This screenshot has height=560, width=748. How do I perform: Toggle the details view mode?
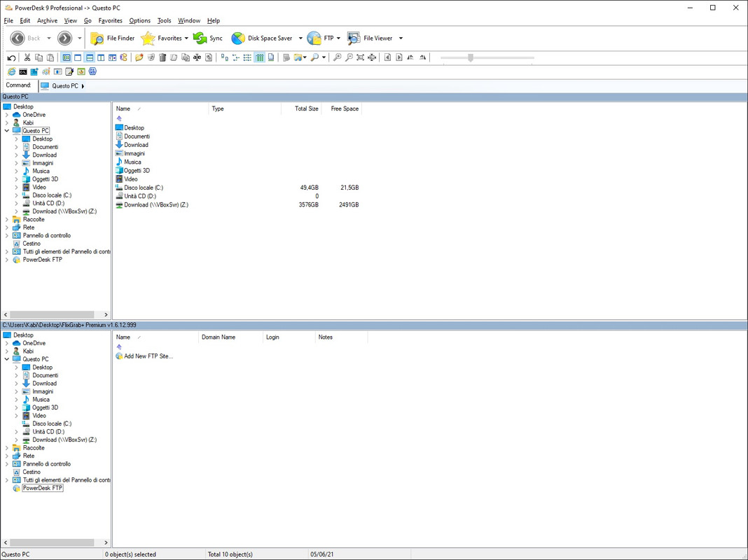coord(259,57)
